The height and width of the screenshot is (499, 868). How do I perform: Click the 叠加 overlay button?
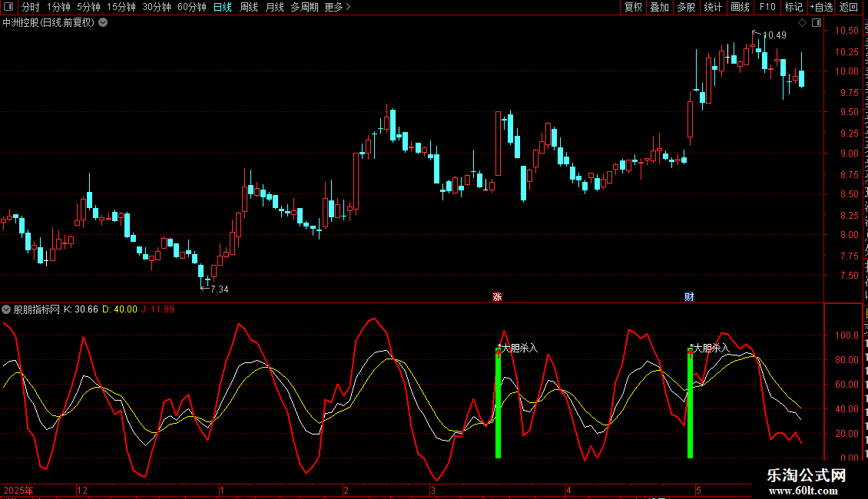coord(659,7)
